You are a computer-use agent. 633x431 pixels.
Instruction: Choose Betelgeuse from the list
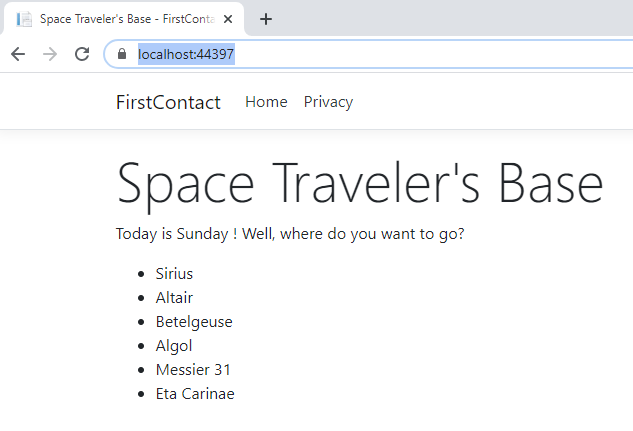pos(194,321)
